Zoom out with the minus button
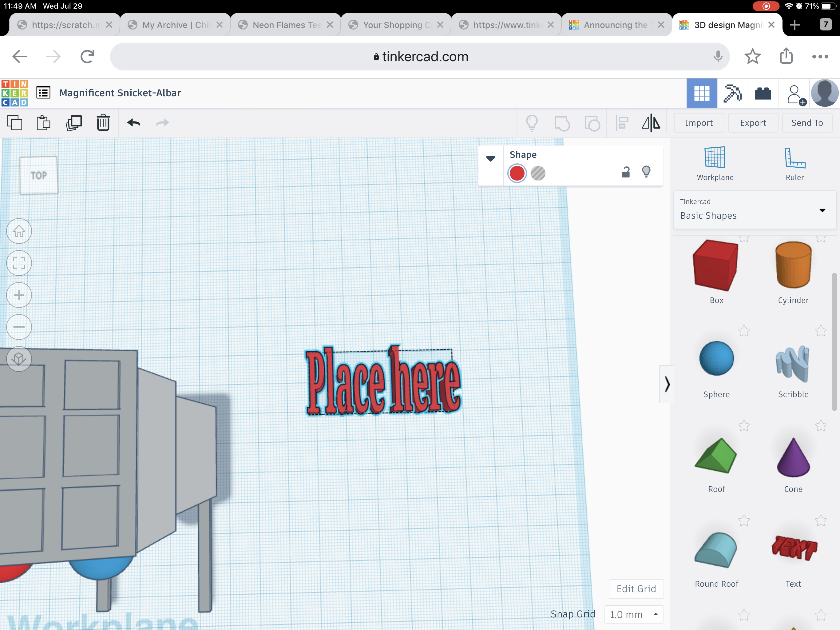The image size is (840, 630). pos(19,327)
